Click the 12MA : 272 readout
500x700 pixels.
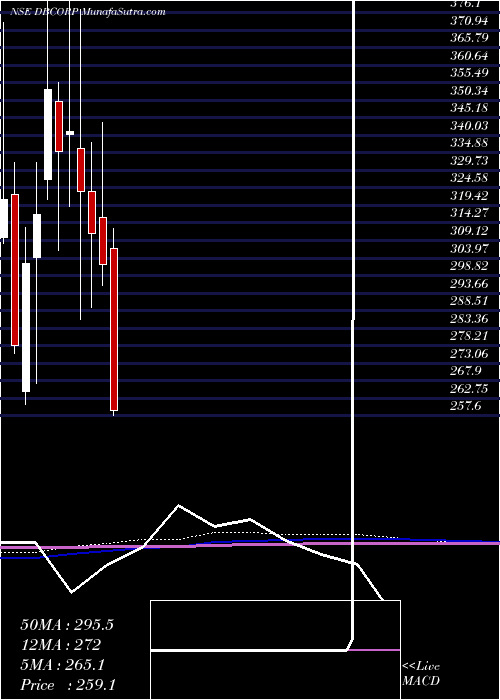[60, 645]
